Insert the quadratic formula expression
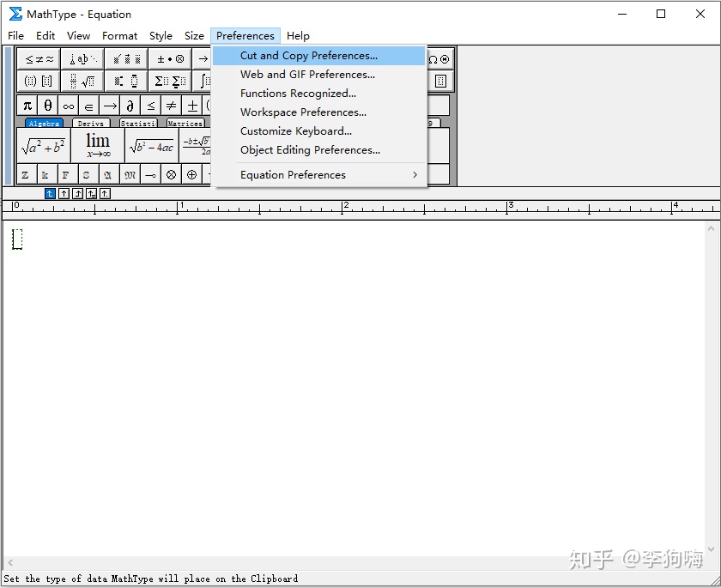Screen dimensions: 721x588 pyautogui.click(x=197, y=146)
